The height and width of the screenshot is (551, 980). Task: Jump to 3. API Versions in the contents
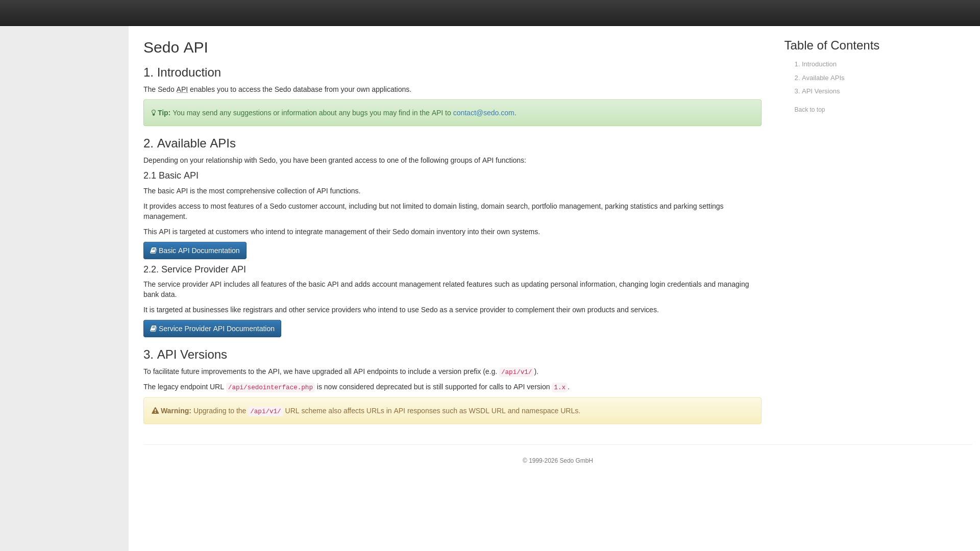pyautogui.click(x=817, y=91)
